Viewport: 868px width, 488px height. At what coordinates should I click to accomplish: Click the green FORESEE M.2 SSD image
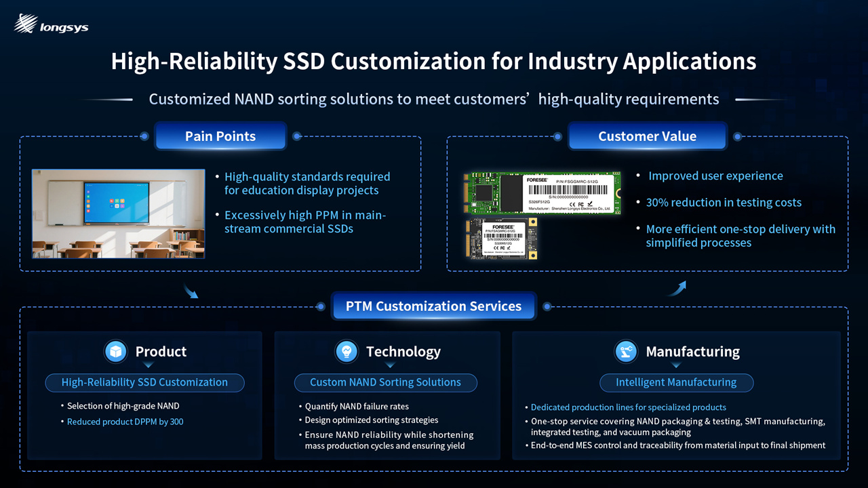pyautogui.click(x=542, y=193)
